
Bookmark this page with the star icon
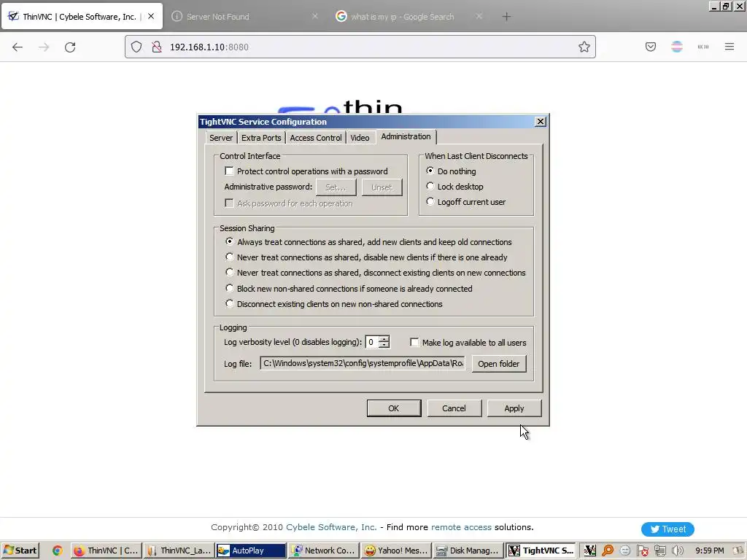[584, 47]
